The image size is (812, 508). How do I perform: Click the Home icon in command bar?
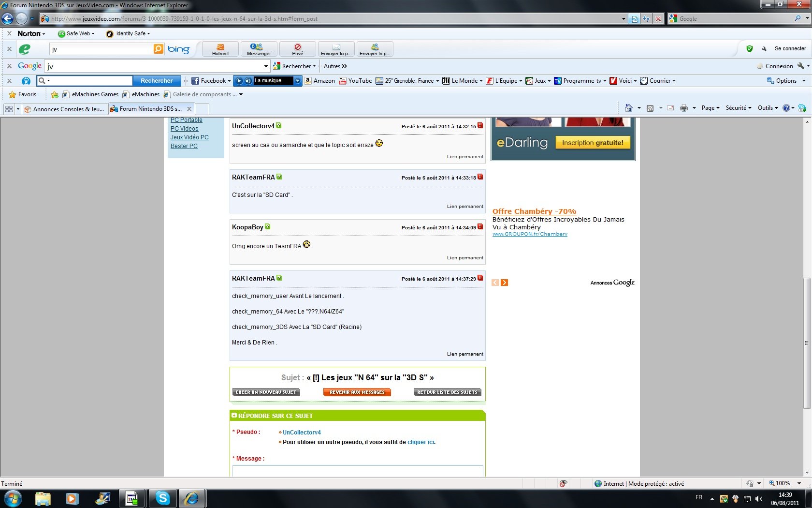(629, 108)
